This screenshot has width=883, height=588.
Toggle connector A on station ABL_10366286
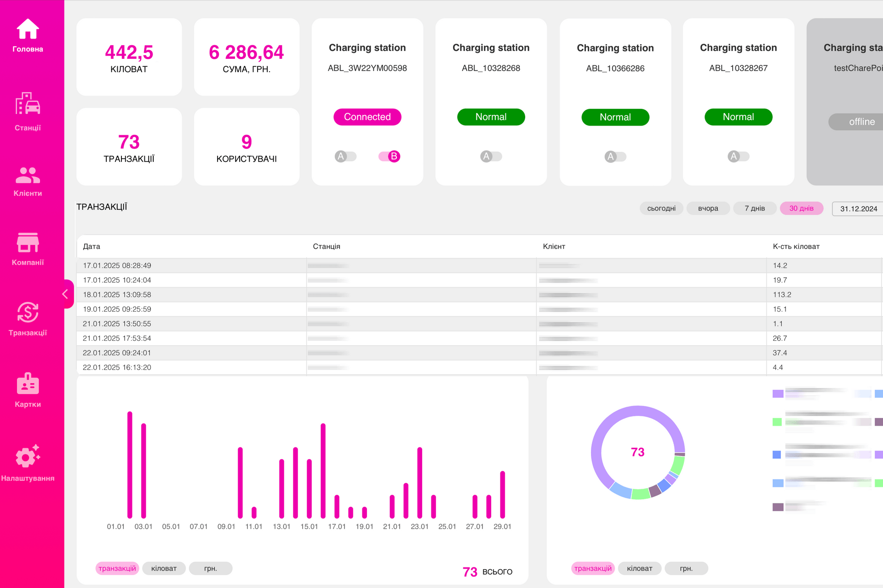pos(615,157)
